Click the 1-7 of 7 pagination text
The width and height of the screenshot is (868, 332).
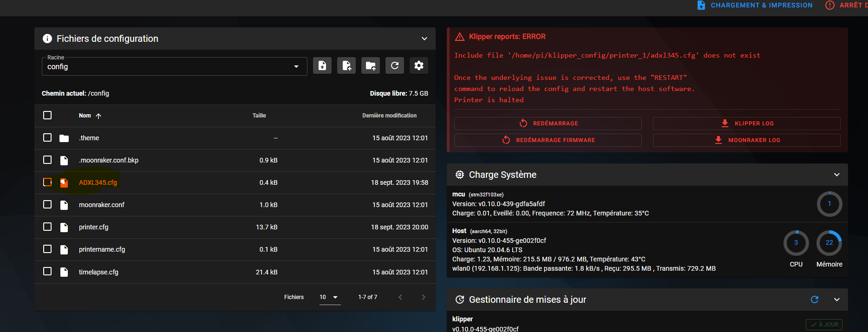coord(368,297)
